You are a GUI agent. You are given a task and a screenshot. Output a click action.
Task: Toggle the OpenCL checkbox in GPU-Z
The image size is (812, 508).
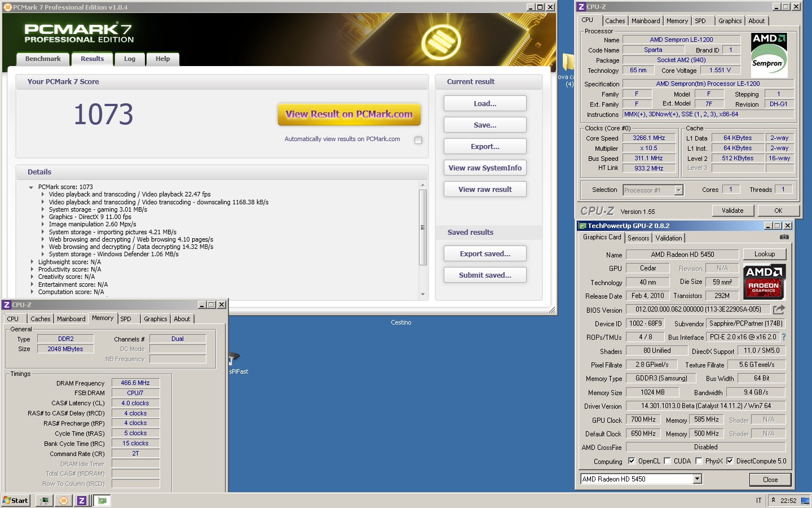632,461
